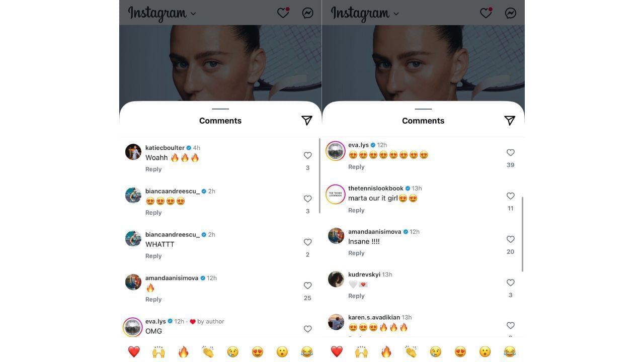Expand Instagram feed dropdown chevron on left

point(193,14)
